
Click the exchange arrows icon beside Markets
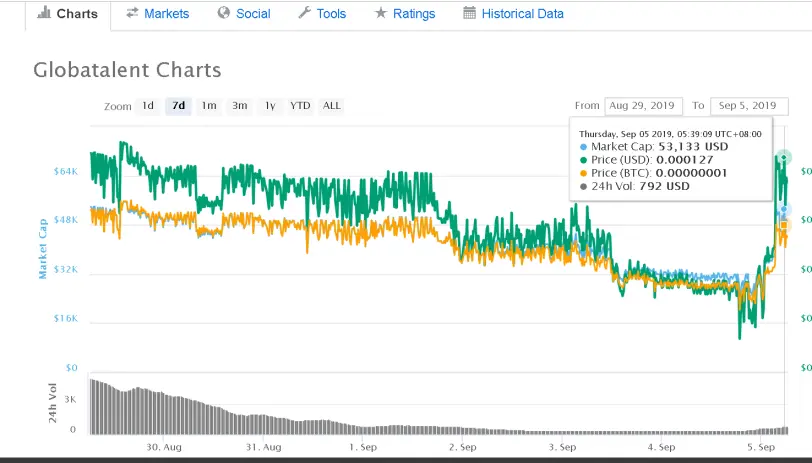point(132,13)
